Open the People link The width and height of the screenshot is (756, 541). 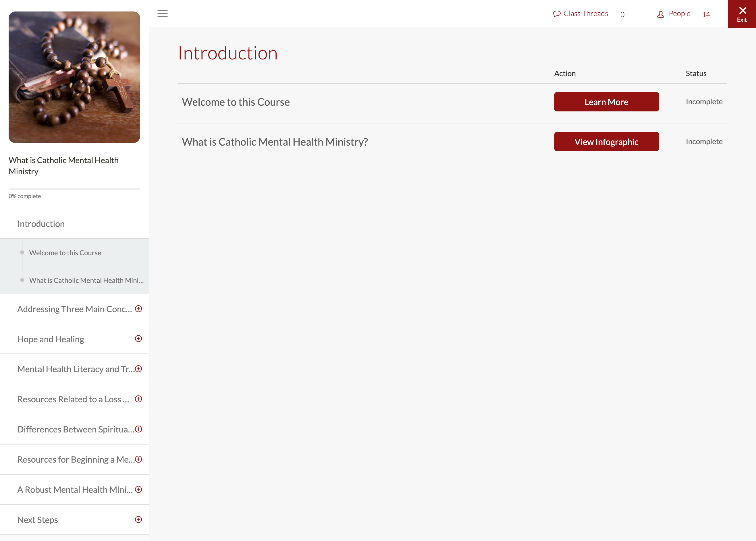point(679,14)
